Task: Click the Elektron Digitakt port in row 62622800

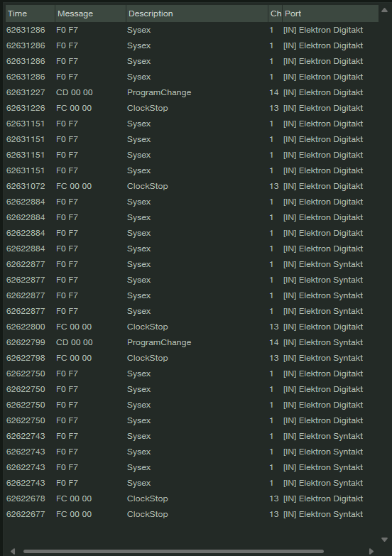Action: [x=323, y=327]
